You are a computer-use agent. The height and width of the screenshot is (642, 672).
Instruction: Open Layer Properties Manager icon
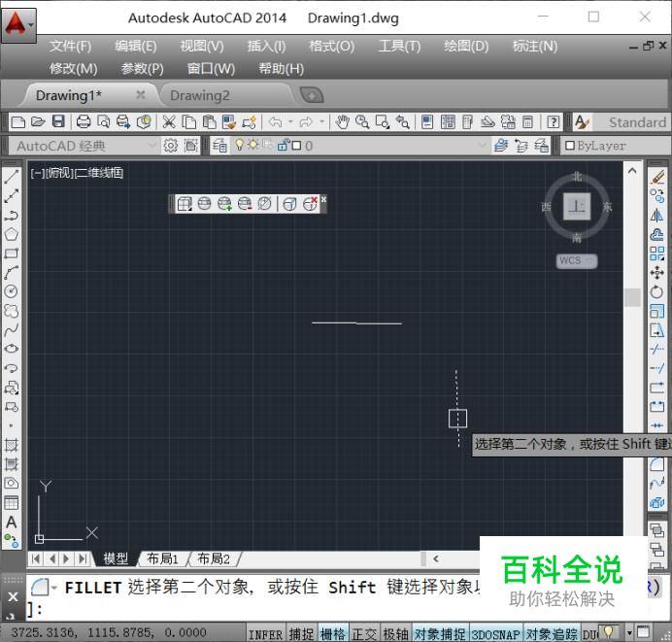(x=219, y=146)
